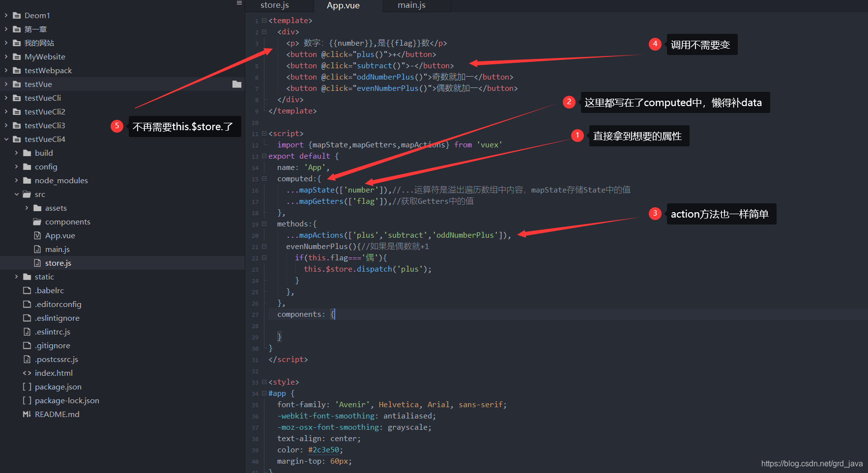Click the testVueCli project icon
This screenshot has height=473, width=868.
point(17,98)
